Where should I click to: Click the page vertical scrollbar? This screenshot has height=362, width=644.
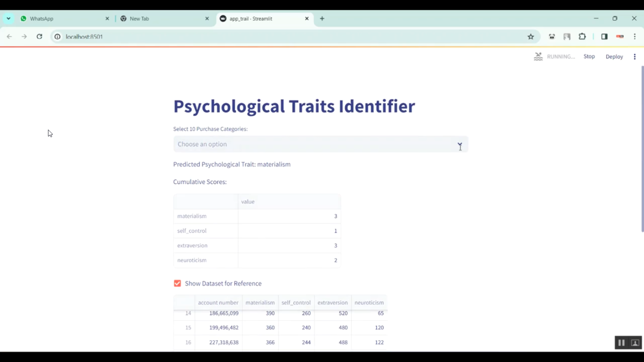(x=642, y=150)
